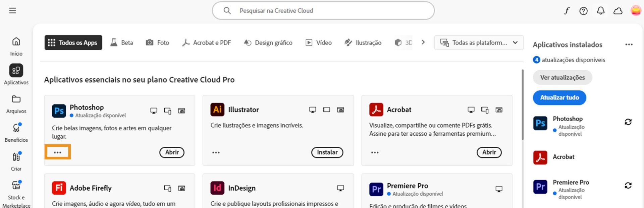Switch to the 3D tab
Image resolution: width=644 pixels, height=208 pixels.
403,43
